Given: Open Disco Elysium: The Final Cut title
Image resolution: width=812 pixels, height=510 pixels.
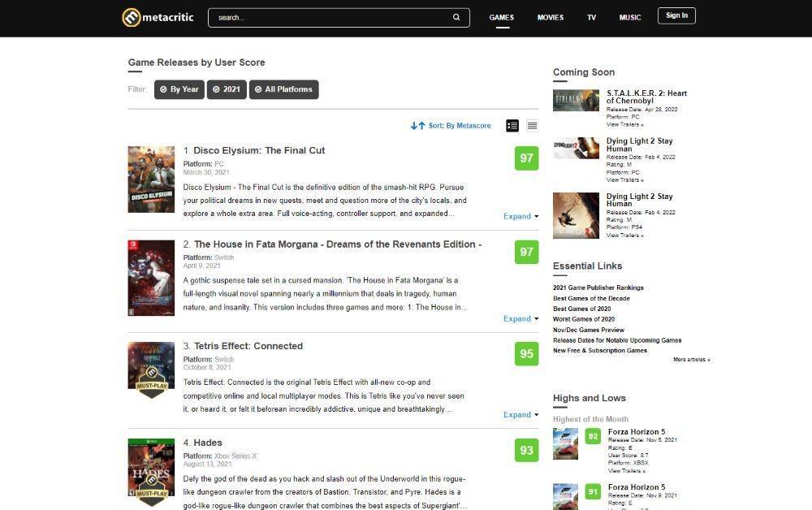Looking at the screenshot, I should coord(259,151).
